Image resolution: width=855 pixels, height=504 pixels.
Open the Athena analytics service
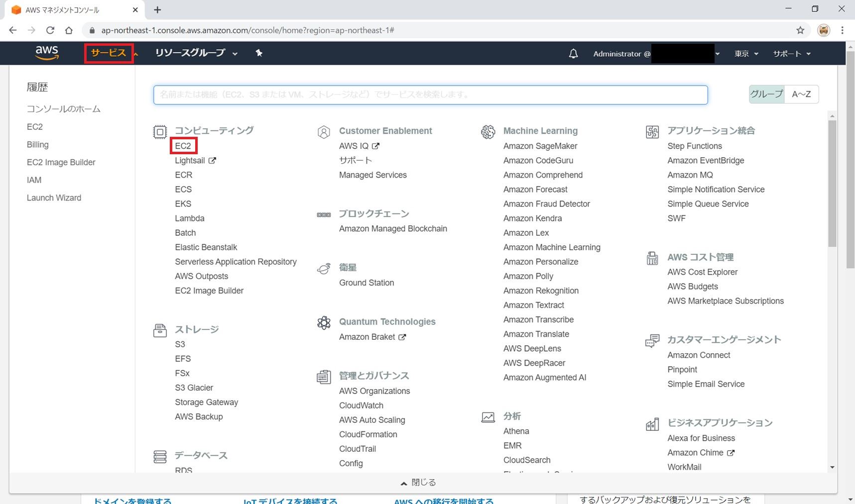click(x=516, y=431)
